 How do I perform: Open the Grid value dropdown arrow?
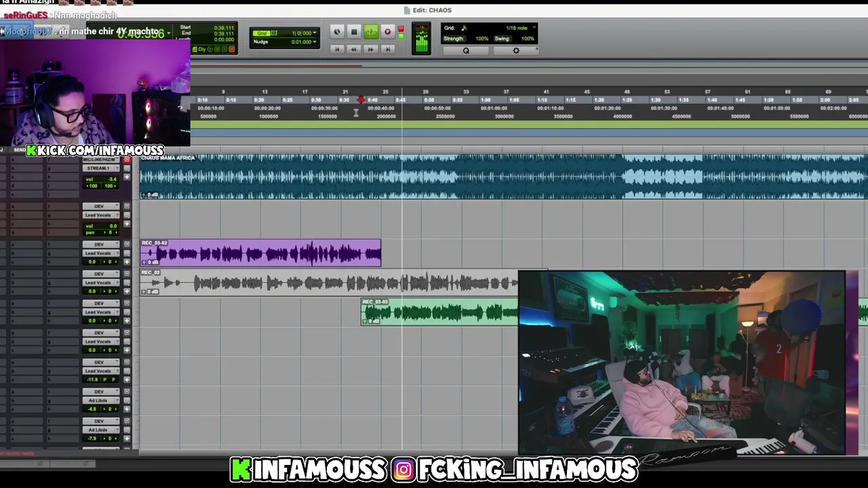pyautogui.click(x=315, y=33)
